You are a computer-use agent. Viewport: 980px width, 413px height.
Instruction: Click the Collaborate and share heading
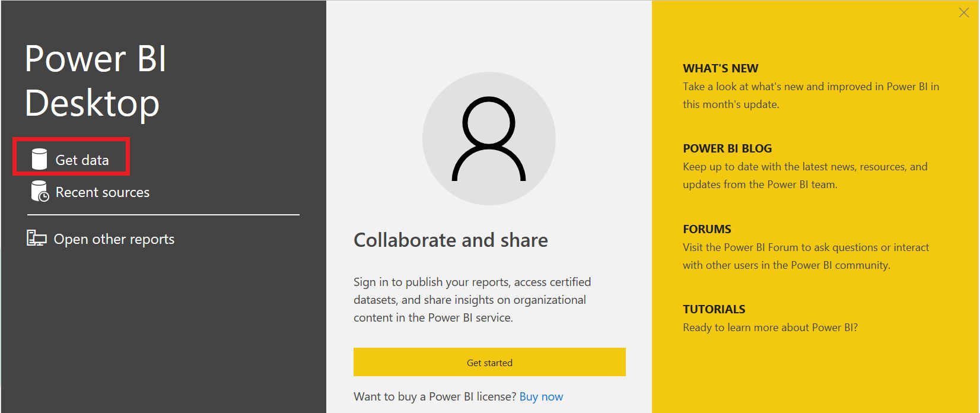(x=451, y=240)
